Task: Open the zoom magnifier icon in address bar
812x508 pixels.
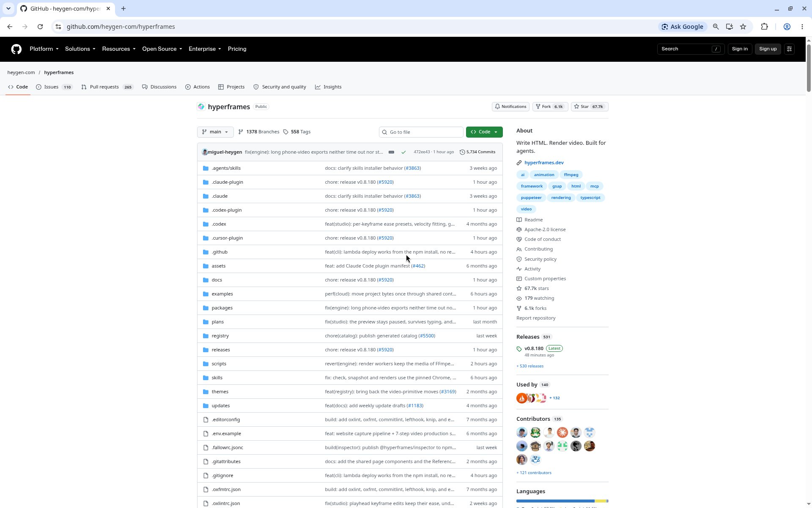Action: pos(716,27)
